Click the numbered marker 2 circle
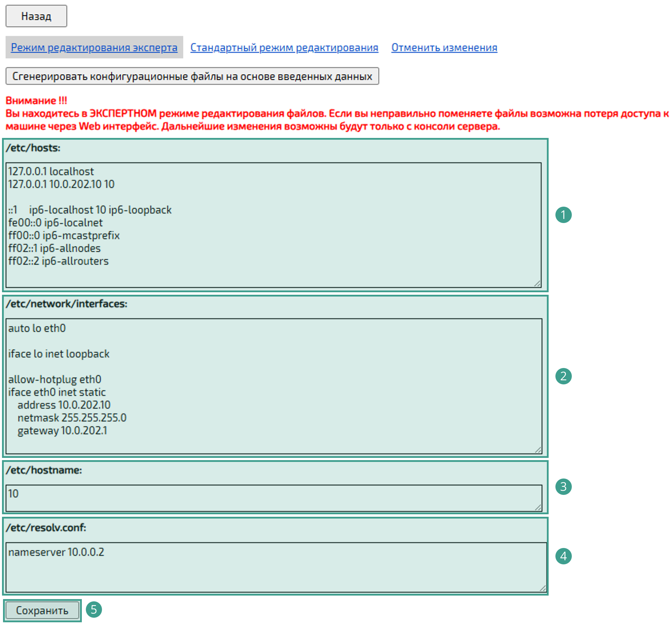 point(563,376)
